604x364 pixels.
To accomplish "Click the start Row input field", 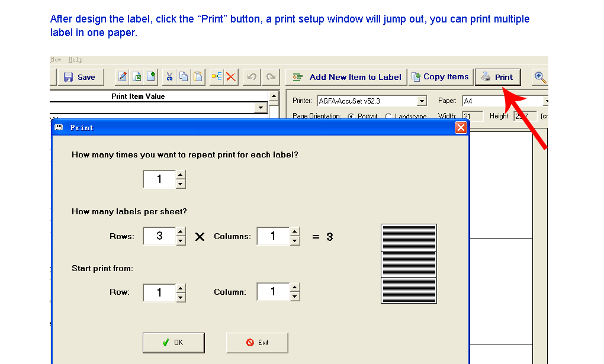I will [x=159, y=292].
